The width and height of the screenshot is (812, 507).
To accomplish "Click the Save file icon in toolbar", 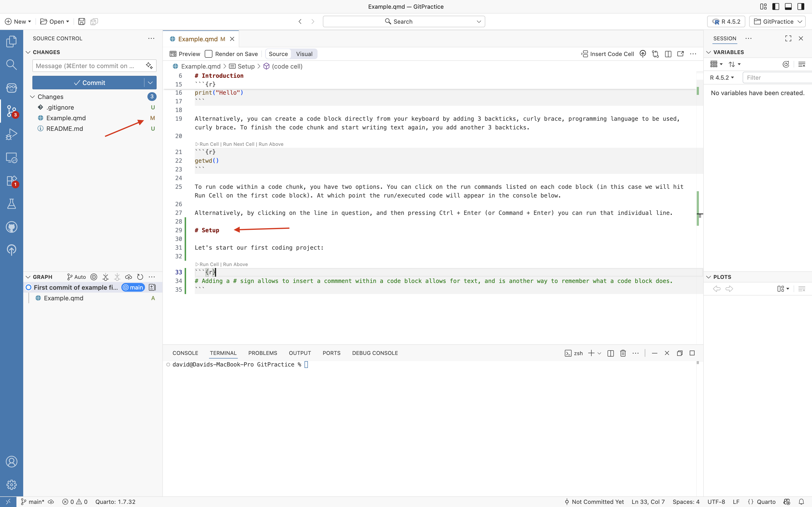I will [81, 21].
